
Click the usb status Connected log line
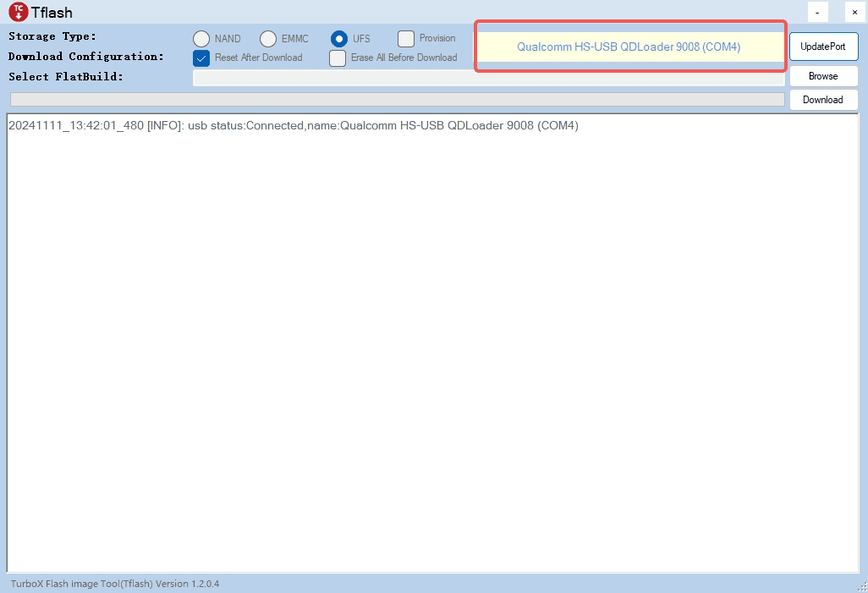tap(294, 126)
